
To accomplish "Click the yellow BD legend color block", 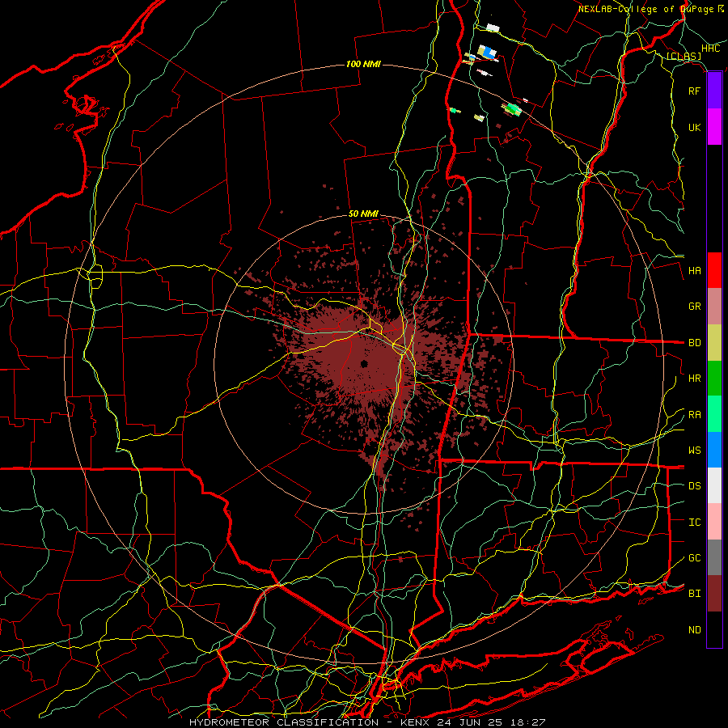I will pyautogui.click(x=714, y=343).
